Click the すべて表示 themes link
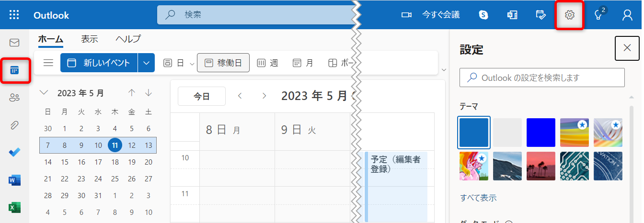The image size is (644, 223). [478, 198]
